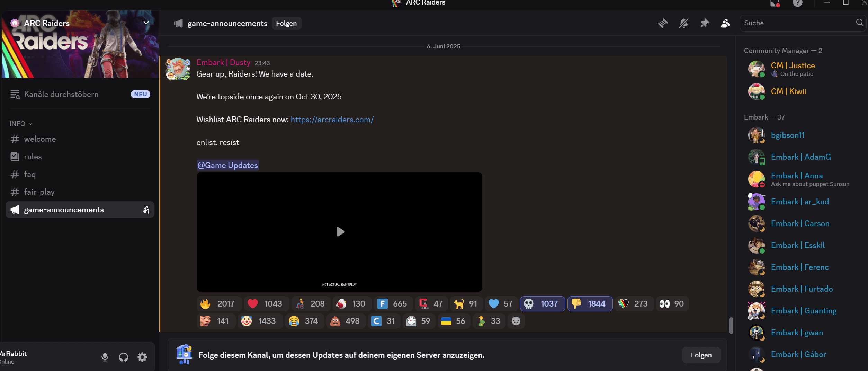Toggle the laughing tears reaction with 374
The width and height of the screenshot is (868, 371).
[304, 321]
